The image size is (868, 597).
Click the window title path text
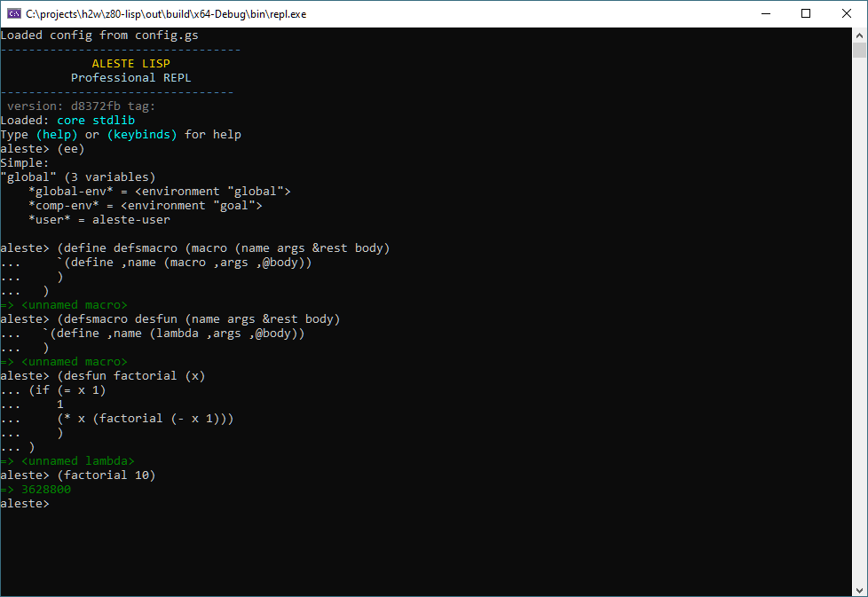click(165, 13)
